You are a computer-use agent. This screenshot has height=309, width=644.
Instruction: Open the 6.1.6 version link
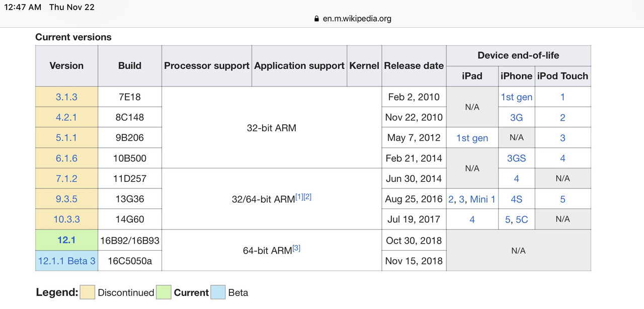tap(66, 158)
